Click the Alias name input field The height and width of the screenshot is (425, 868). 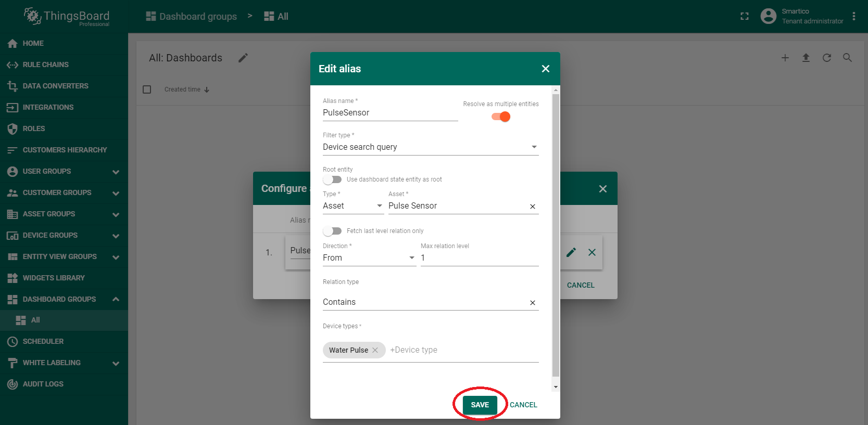(x=389, y=113)
